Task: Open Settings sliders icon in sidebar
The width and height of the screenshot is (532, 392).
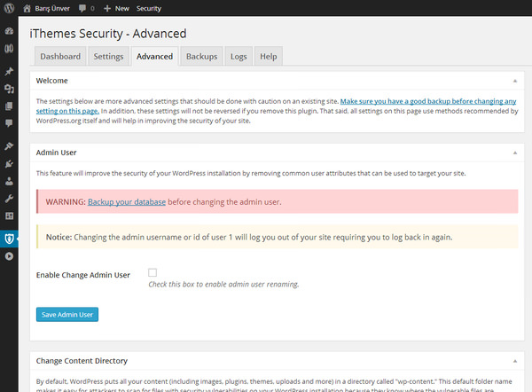Action: coord(9,216)
